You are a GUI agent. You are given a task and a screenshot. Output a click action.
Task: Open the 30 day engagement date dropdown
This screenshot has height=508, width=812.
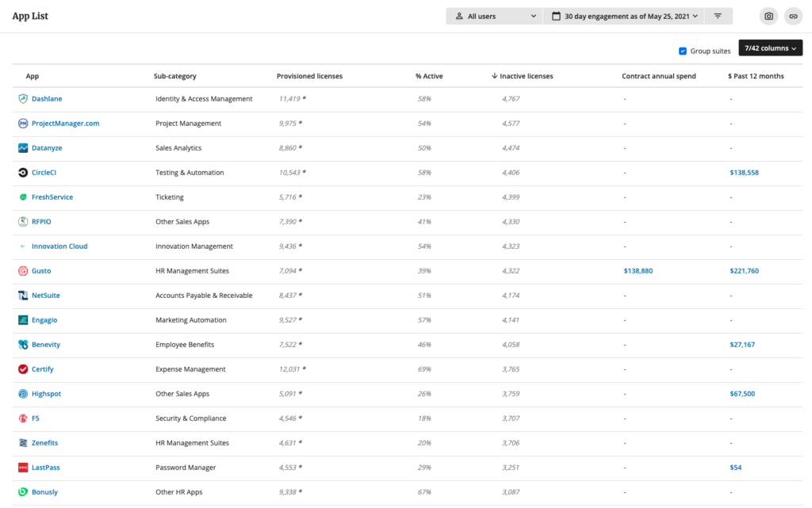[624, 16]
